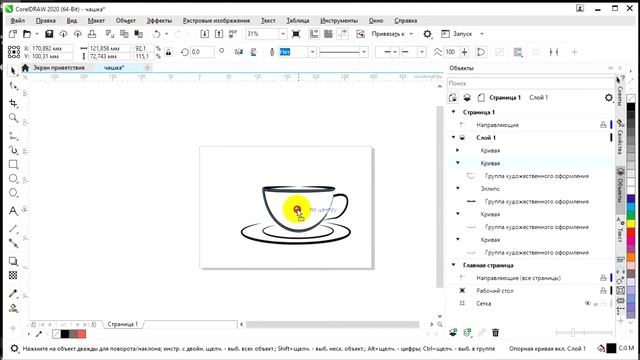Screen dimensions: 640x360
Task: Select the Drop Shadow tool in the toolbox
Action: [x=13, y=261]
